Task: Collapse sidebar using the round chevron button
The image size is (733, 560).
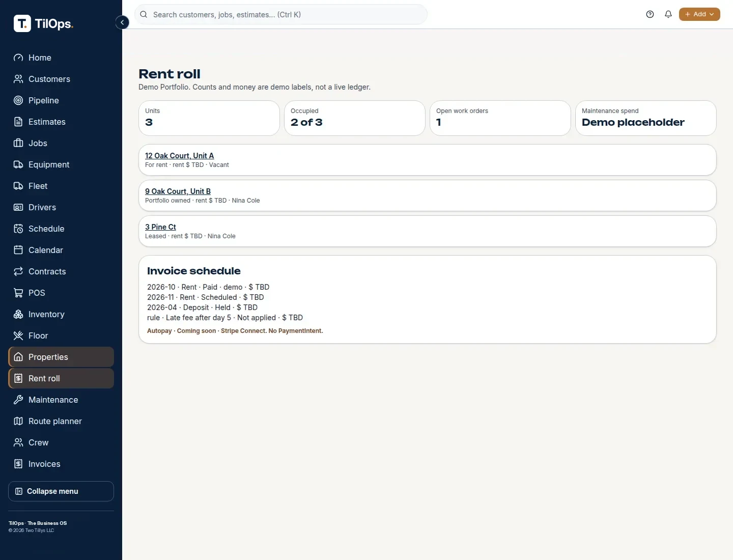Action: (122, 22)
